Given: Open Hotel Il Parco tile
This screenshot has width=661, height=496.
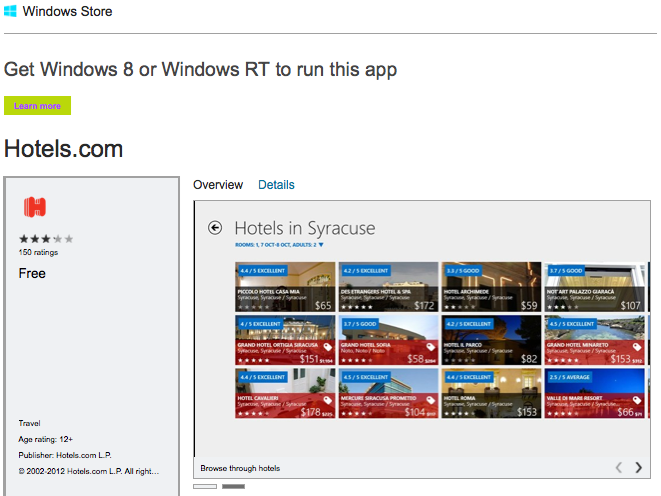Looking at the screenshot, I should 491,340.
